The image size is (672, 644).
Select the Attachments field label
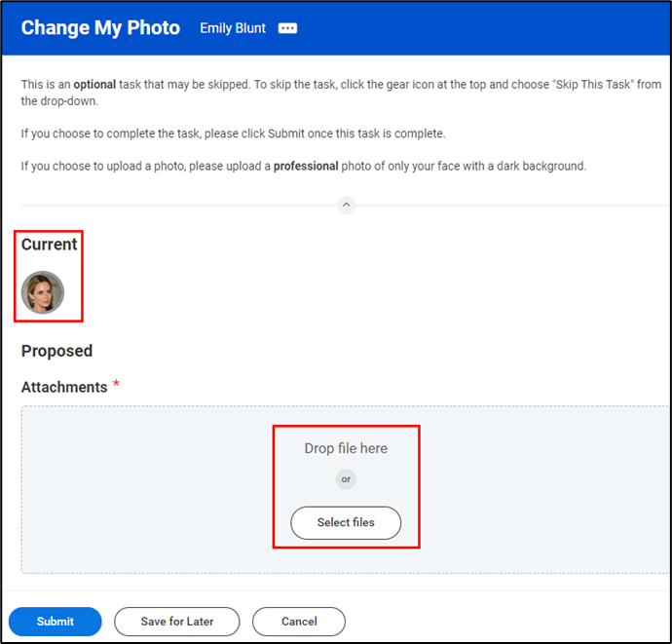[64, 388]
